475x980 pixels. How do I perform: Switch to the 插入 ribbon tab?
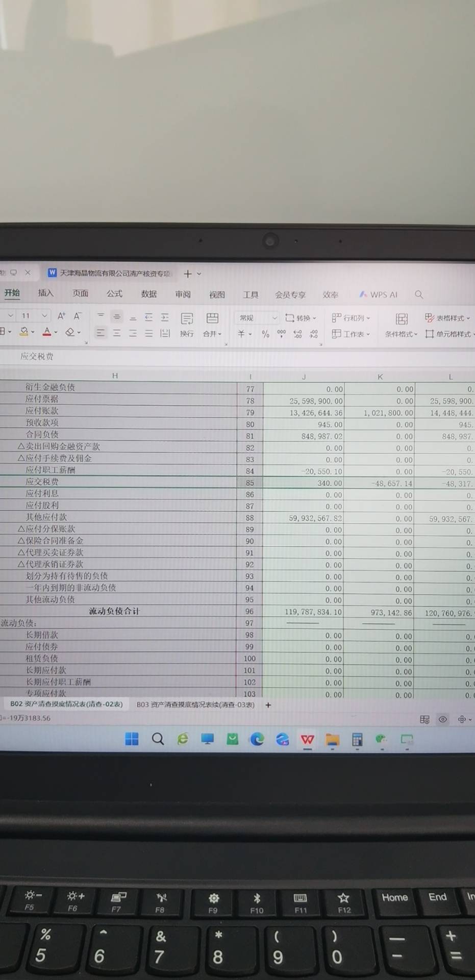[46, 293]
